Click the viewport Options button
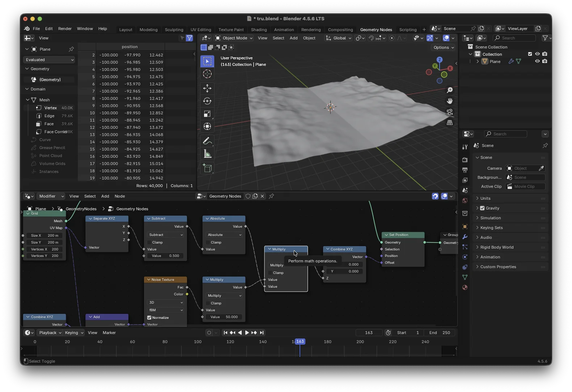Screen dimensions: 572x392 tap(443, 47)
